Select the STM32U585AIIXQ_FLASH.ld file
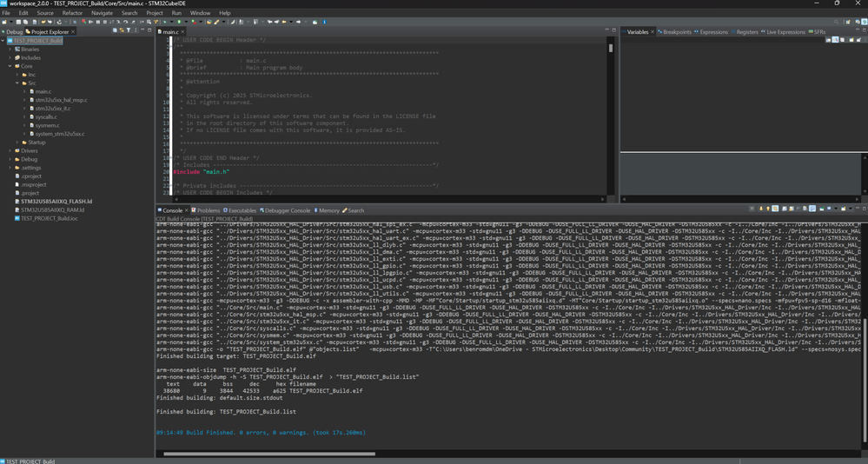The image size is (868, 464). click(56, 202)
